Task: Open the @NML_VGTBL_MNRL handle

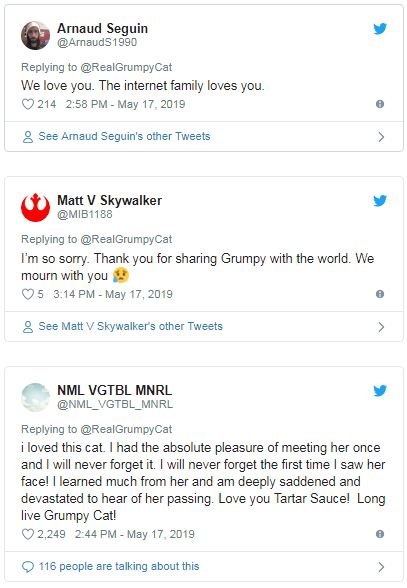Action: [115, 404]
